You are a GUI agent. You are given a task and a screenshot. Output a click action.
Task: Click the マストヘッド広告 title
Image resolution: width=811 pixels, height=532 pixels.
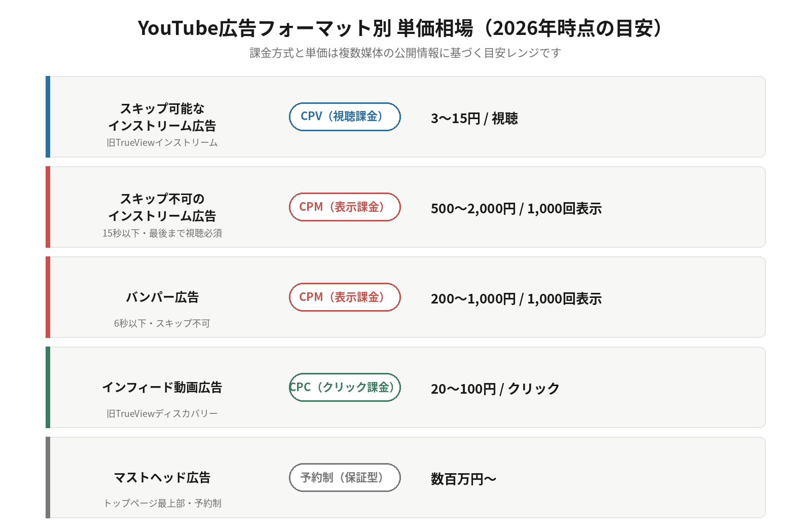pos(162,478)
